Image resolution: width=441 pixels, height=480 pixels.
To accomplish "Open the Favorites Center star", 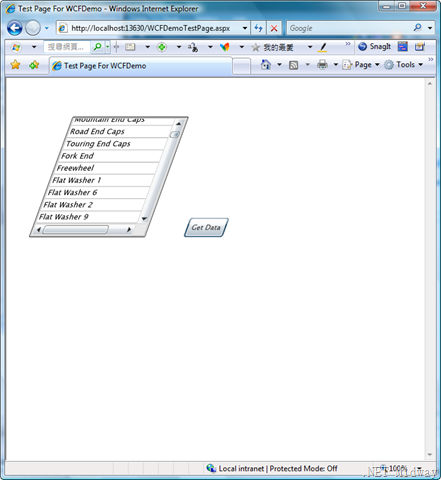I will pos(15,65).
